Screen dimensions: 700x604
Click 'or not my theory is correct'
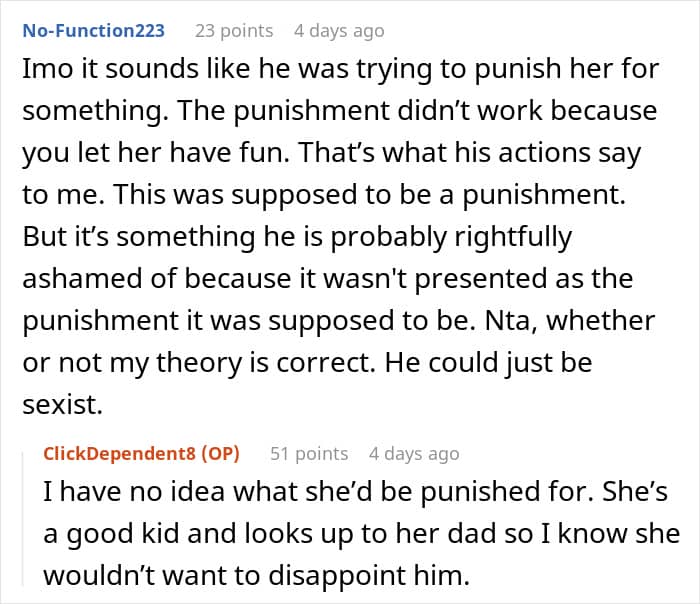point(198,362)
